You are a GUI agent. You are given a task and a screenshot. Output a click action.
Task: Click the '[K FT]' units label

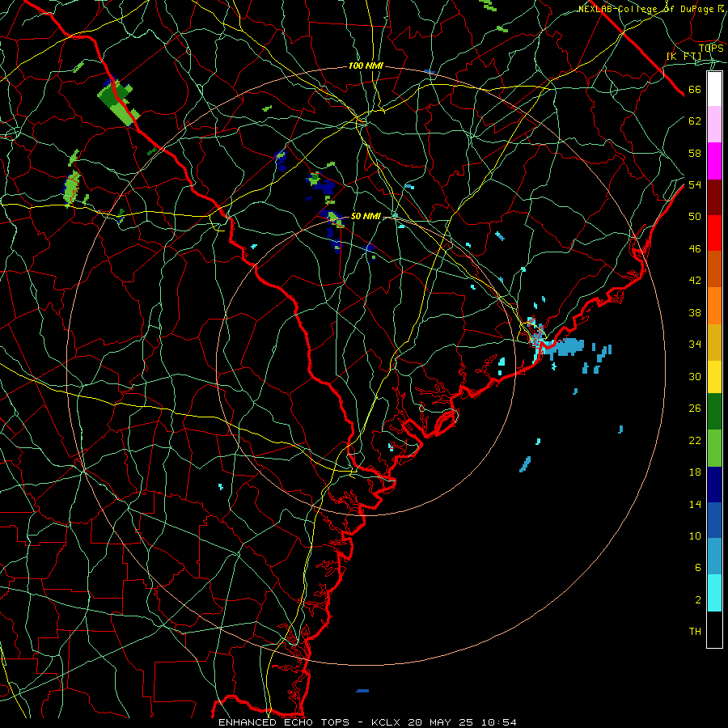coord(684,56)
